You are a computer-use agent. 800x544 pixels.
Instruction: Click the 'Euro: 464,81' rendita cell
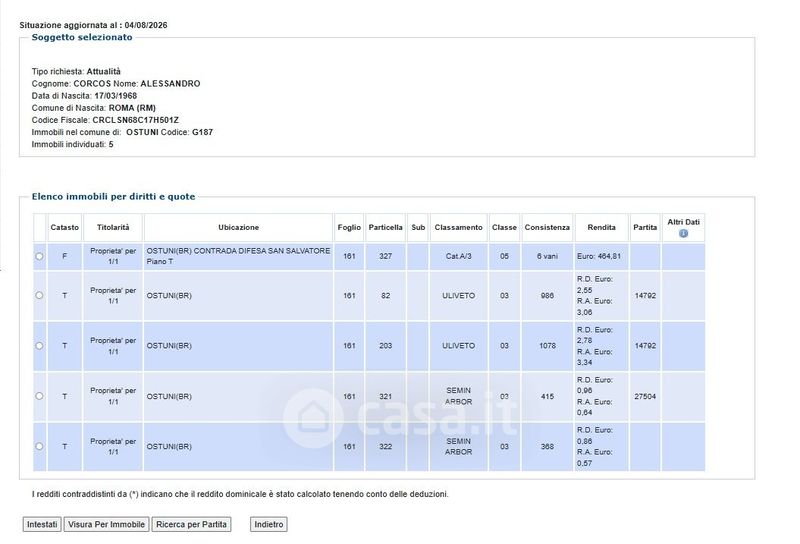[x=601, y=256]
